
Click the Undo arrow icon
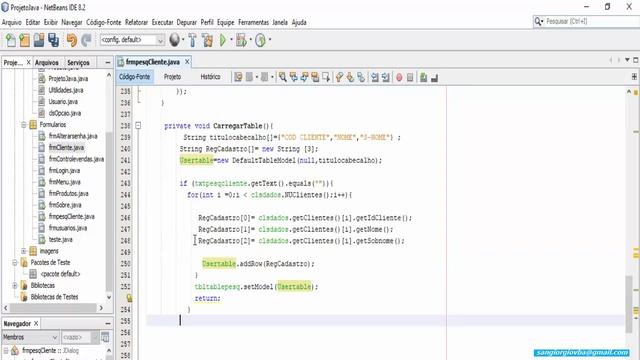[72, 40]
